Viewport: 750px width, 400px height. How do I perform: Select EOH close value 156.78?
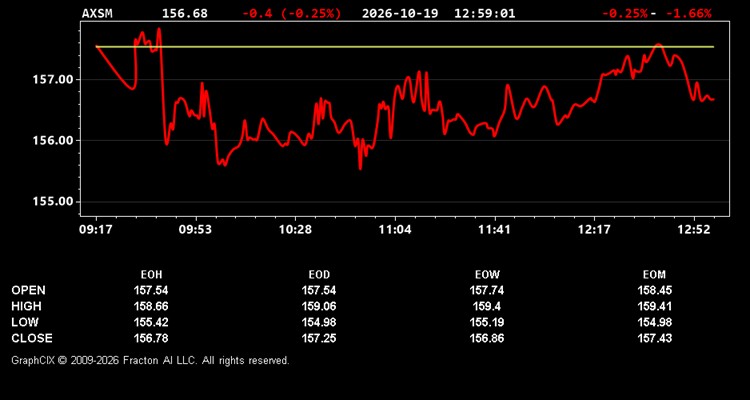pos(151,338)
